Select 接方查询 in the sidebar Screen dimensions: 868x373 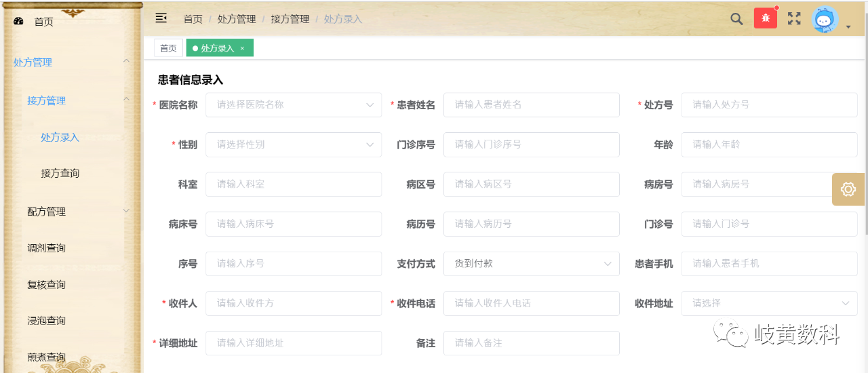tap(60, 173)
